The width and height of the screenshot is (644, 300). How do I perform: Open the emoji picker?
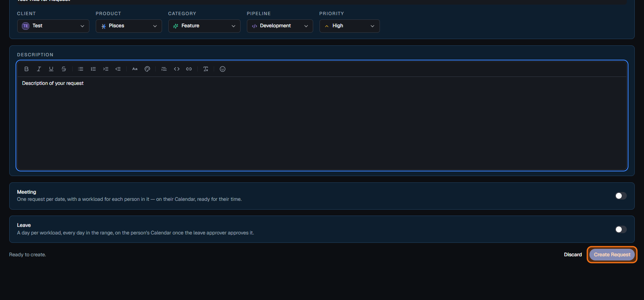[223, 69]
